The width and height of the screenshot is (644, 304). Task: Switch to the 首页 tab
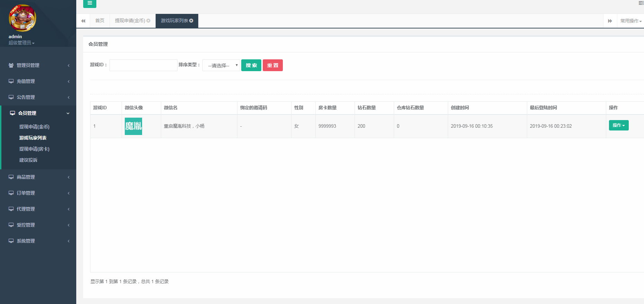point(100,21)
